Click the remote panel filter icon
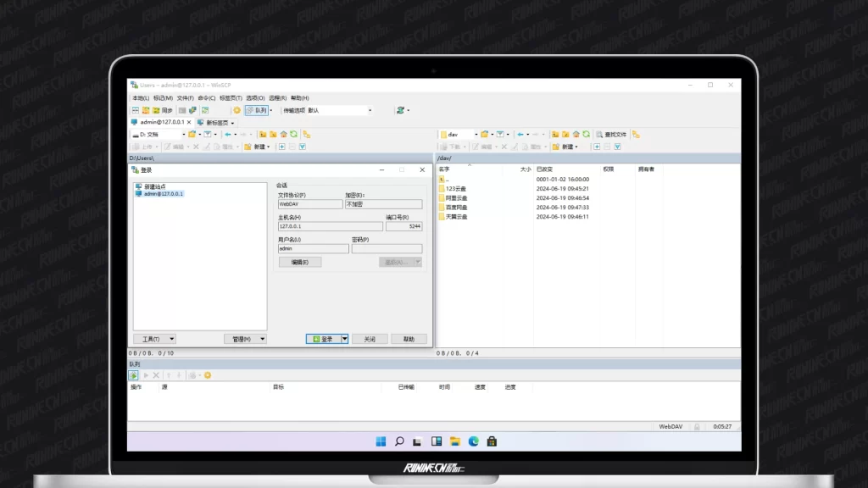This screenshot has height=488, width=868. [501, 134]
